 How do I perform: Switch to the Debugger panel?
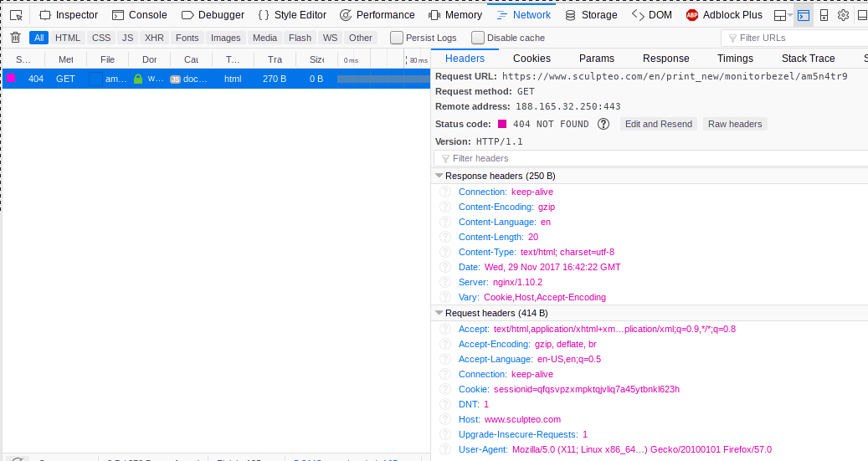[213, 15]
